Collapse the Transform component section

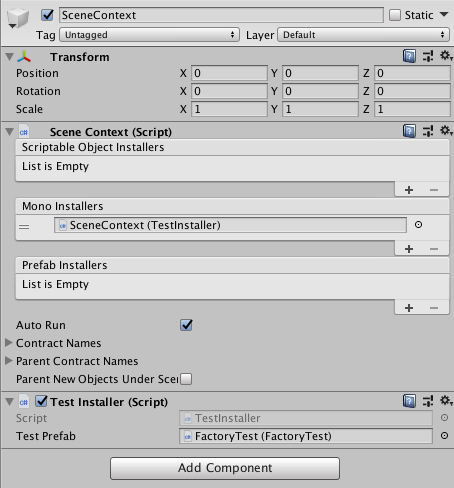9,57
